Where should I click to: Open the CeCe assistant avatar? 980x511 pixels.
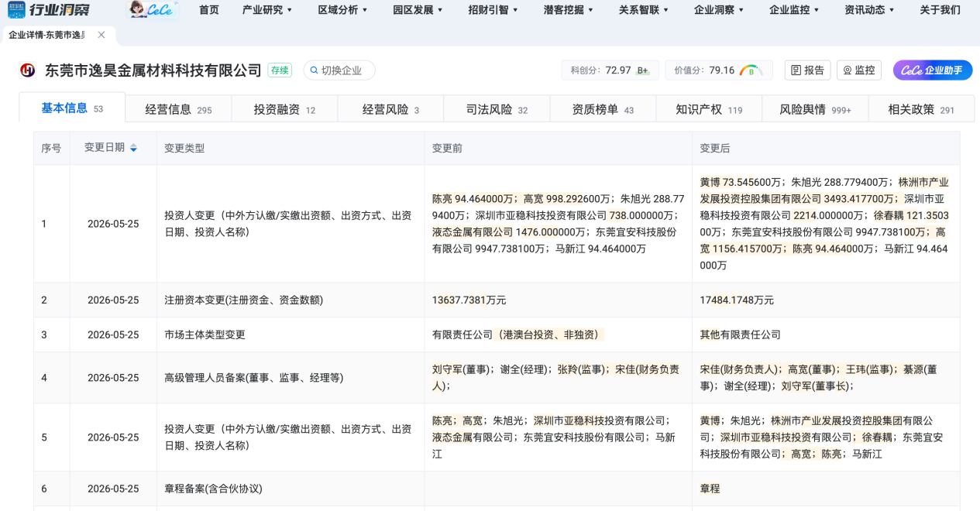(x=152, y=10)
